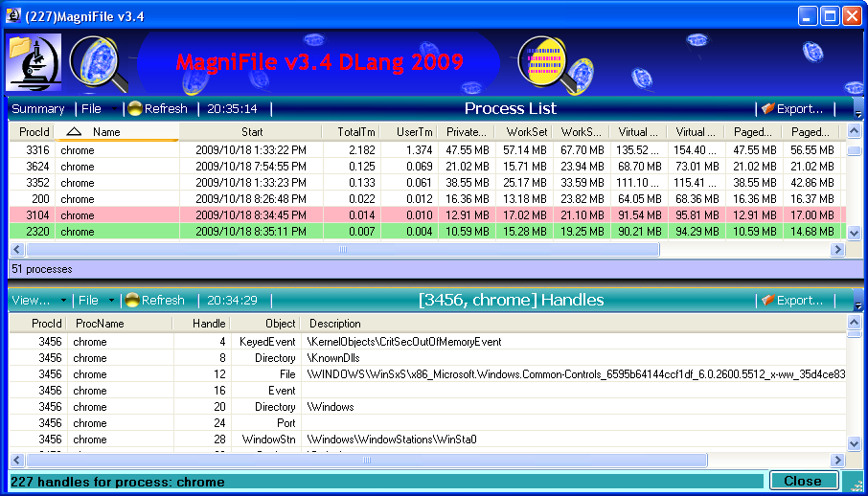
Task: Select handle 24 Port row
Action: [x=426, y=423]
